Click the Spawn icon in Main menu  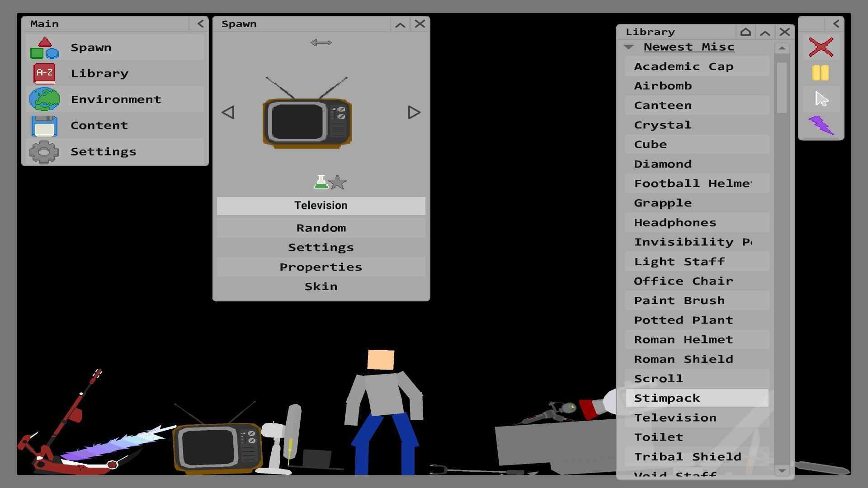coord(45,47)
